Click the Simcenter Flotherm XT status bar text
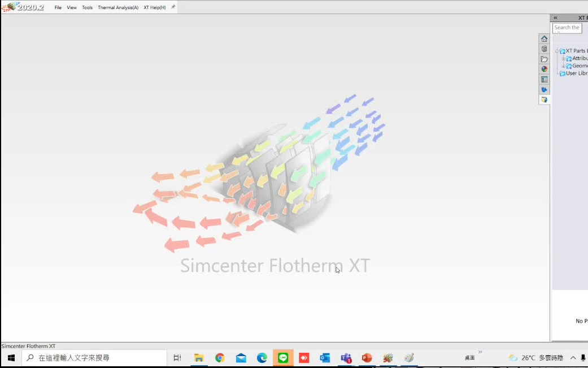The image size is (588, 368). point(28,347)
